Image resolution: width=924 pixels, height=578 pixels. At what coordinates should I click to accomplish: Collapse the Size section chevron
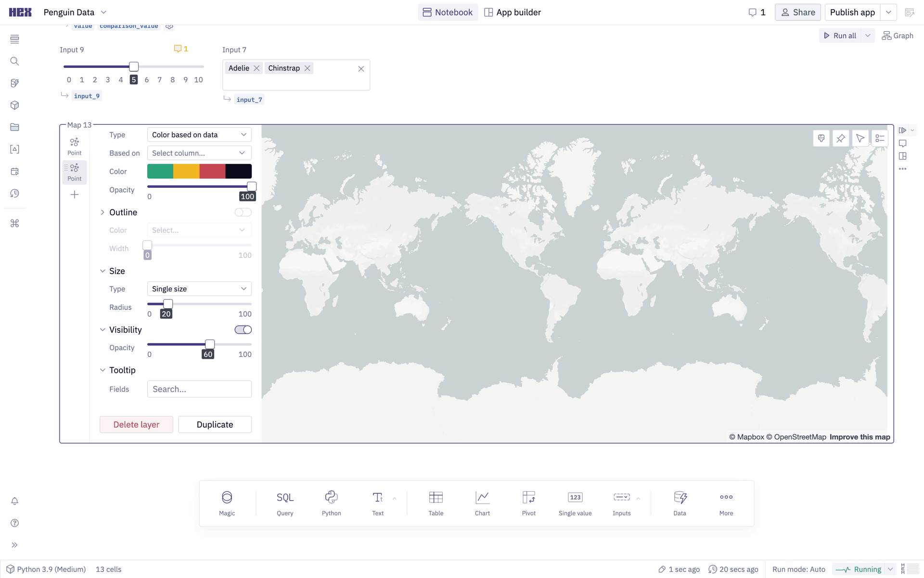(103, 271)
